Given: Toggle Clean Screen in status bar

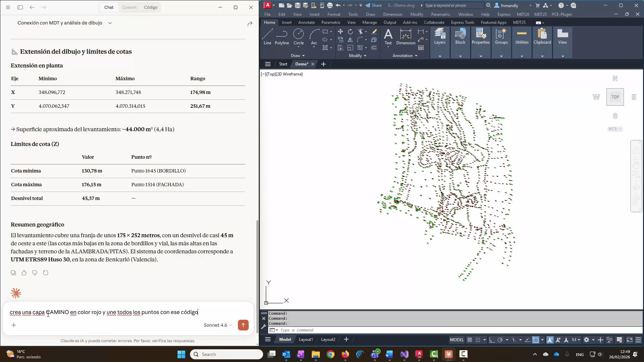Looking at the screenshot, I should tap(630, 340).
